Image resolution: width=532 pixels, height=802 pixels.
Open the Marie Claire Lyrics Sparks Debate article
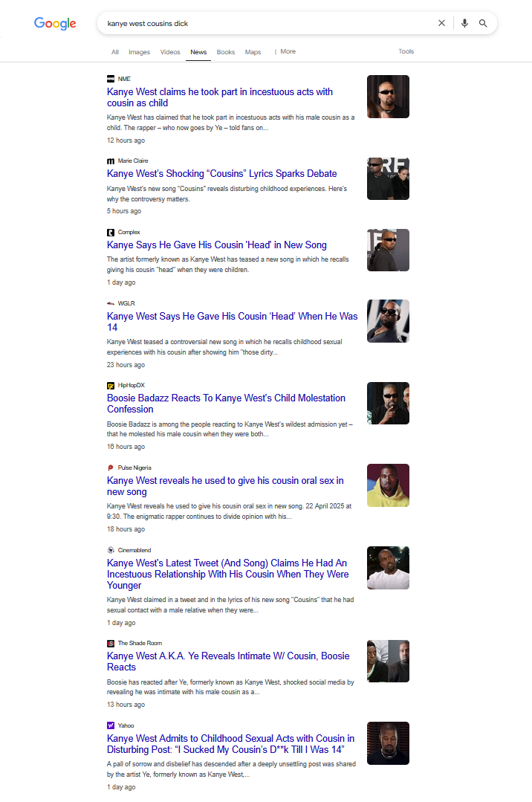(221, 173)
